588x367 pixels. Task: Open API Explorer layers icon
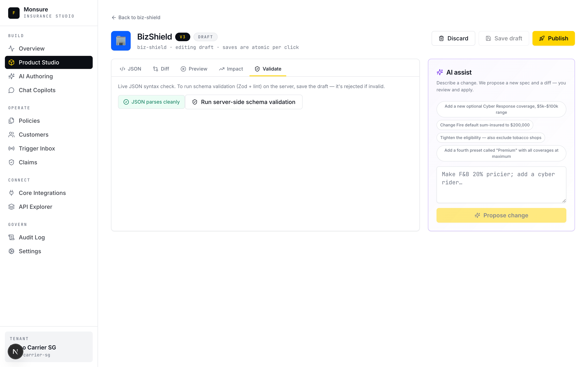11,207
